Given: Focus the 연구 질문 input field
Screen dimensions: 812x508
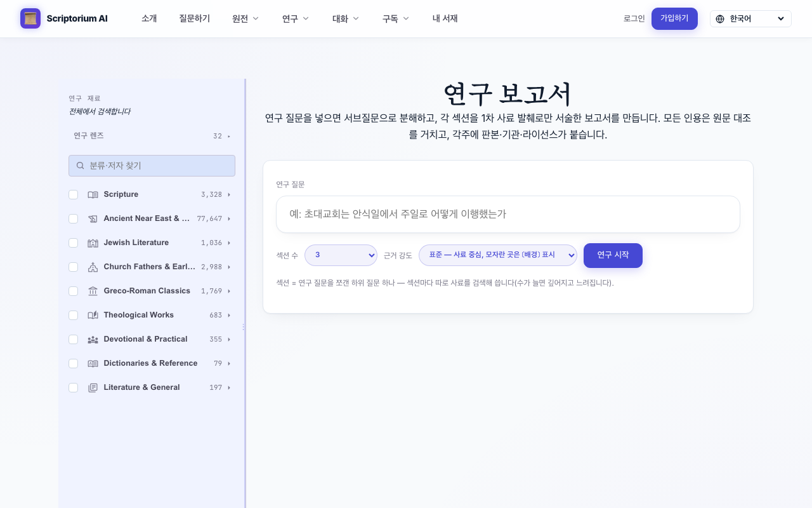Looking at the screenshot, I should [508, 214].
